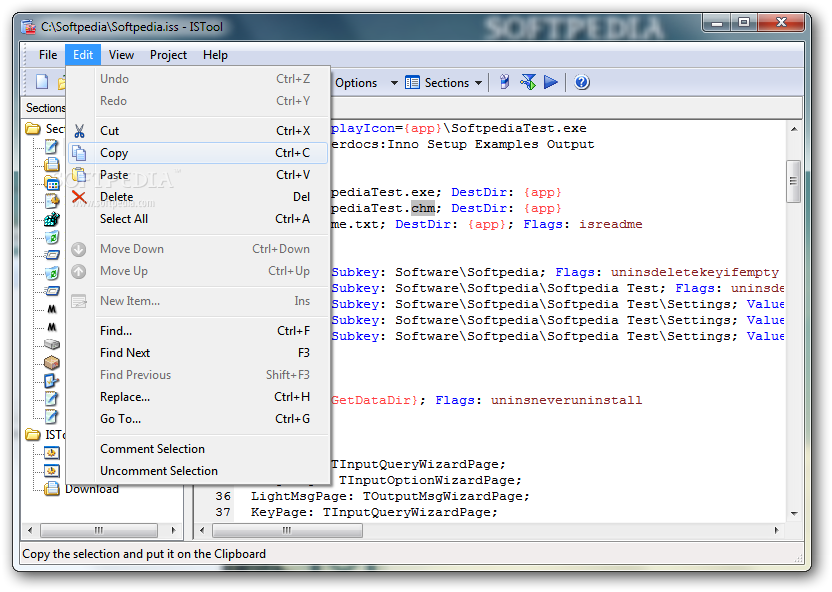Open the View menu
Viewport: 832px width, 592px height.
click(121, 55)
